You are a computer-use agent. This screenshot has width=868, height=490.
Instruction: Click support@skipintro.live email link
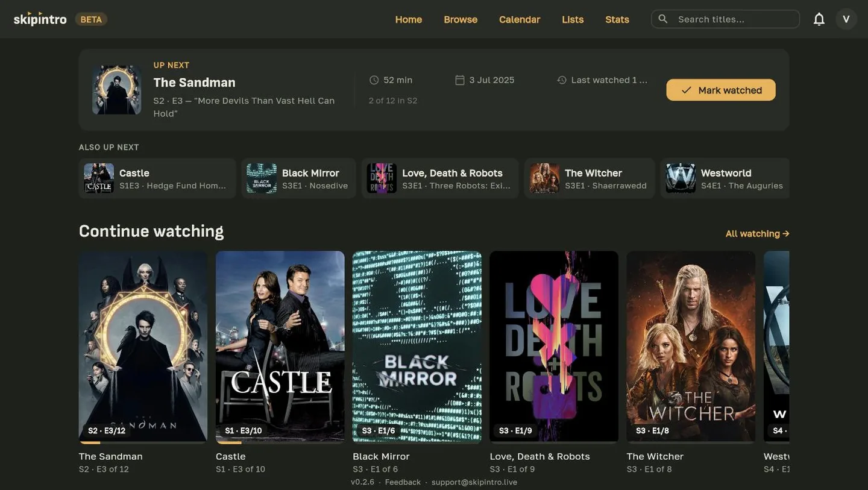[x=474, y=482]
